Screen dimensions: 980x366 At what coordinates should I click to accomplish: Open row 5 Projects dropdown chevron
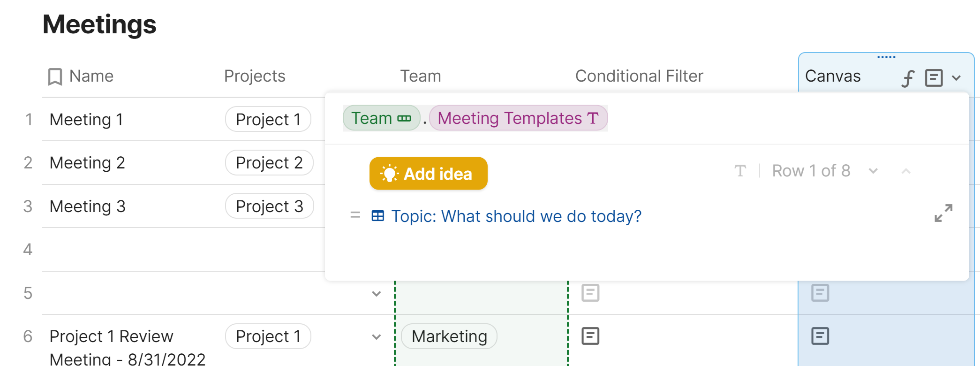click(376, 294)
